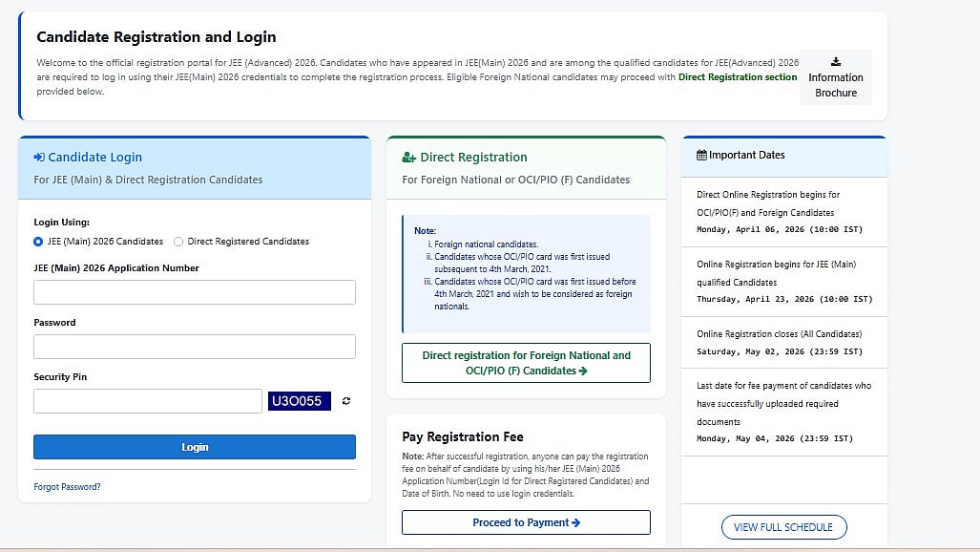The height and width of the screenshot is (552, 980).
Task: Click the Important Dates calendar icon
Action: click(x=701, y=155)
